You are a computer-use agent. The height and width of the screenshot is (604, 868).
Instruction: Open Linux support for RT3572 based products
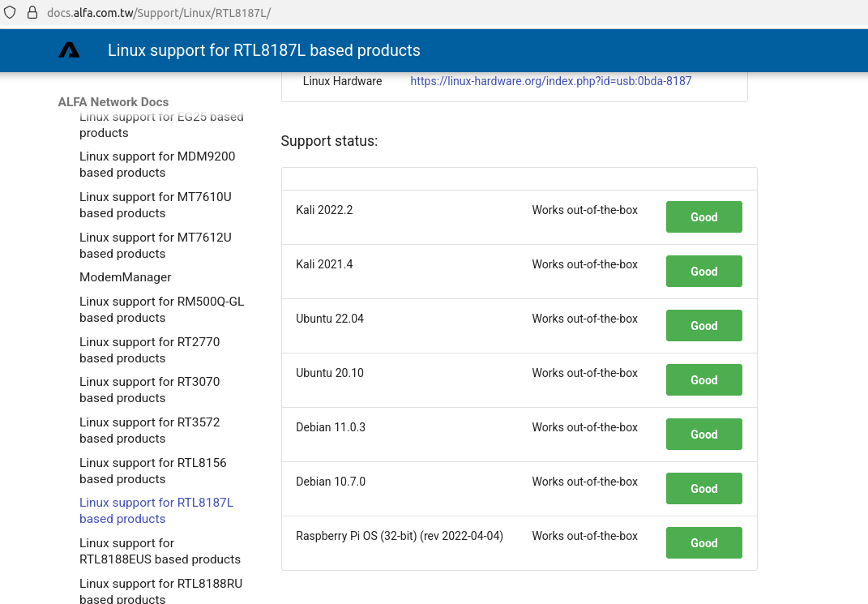tap(149, 431)
